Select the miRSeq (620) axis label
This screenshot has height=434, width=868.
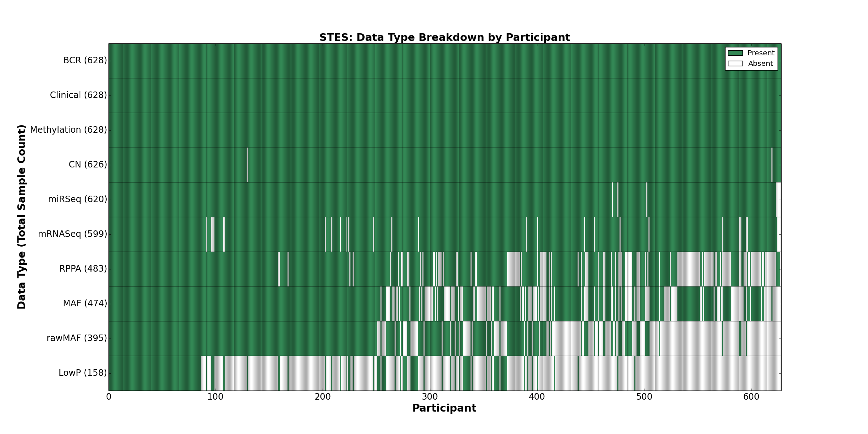[x=78, y=199]
